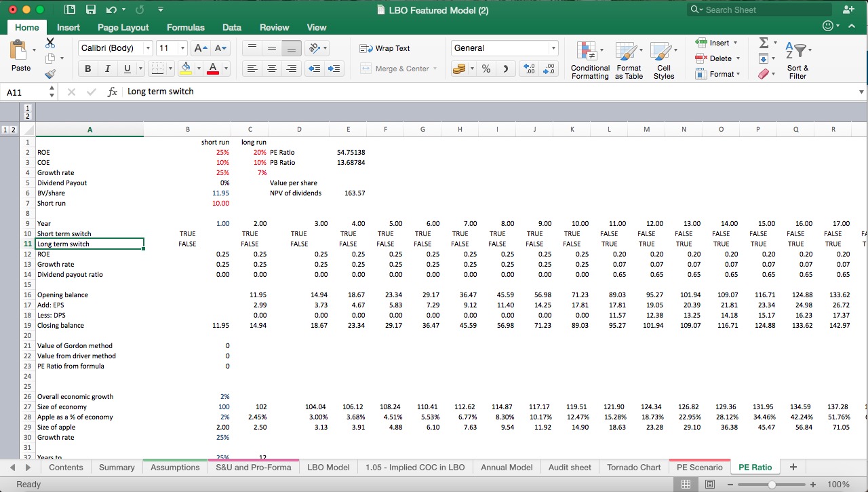Screen dimensions: 868x492
Task: Click the Clear eraser icon
Action: click(x=764, y=74)
